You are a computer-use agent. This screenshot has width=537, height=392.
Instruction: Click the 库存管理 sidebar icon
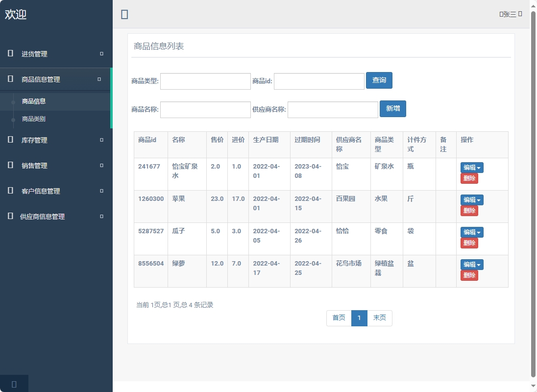pos(9,140)
